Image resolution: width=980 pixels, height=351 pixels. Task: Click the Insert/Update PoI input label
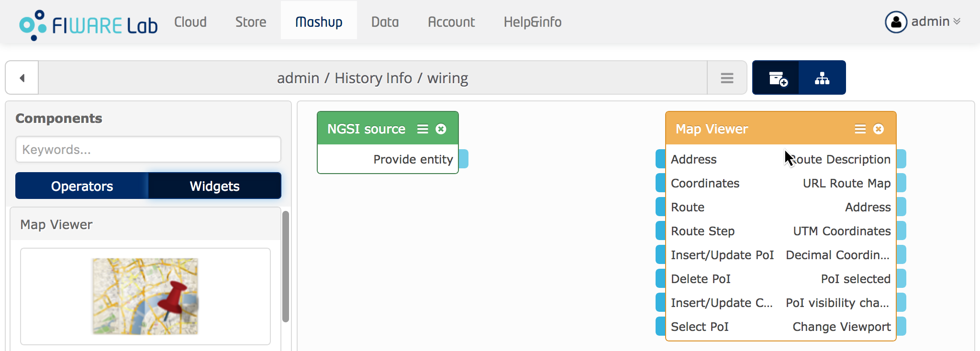coord(722,255)
